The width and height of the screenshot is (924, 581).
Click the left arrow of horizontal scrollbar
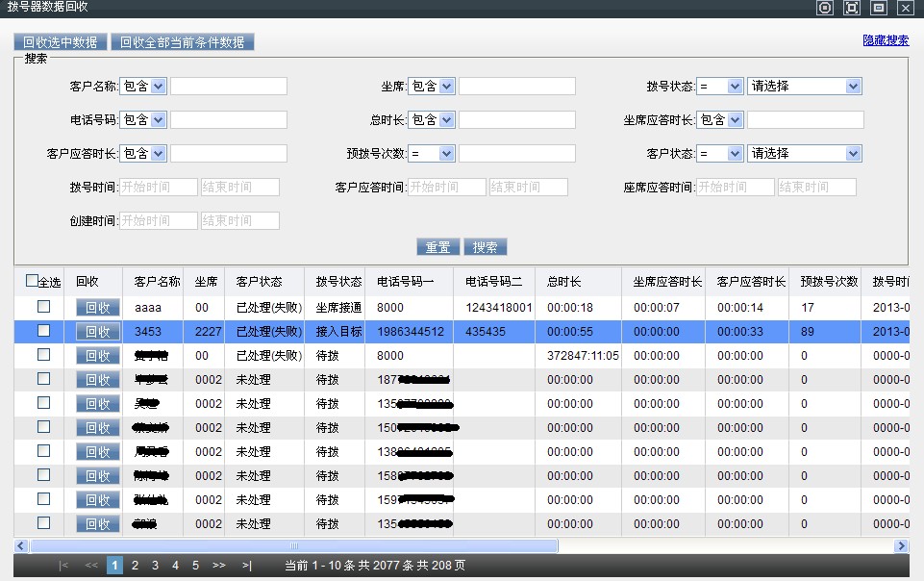[21, 545]
